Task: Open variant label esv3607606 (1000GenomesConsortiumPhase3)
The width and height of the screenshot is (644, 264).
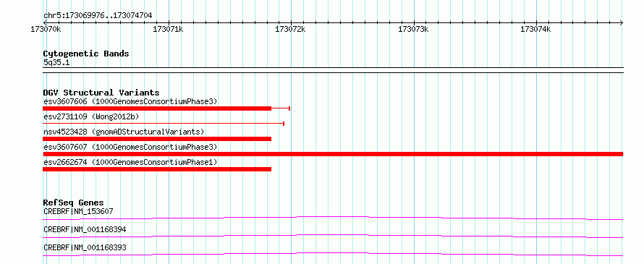Action: coord(130,101)
